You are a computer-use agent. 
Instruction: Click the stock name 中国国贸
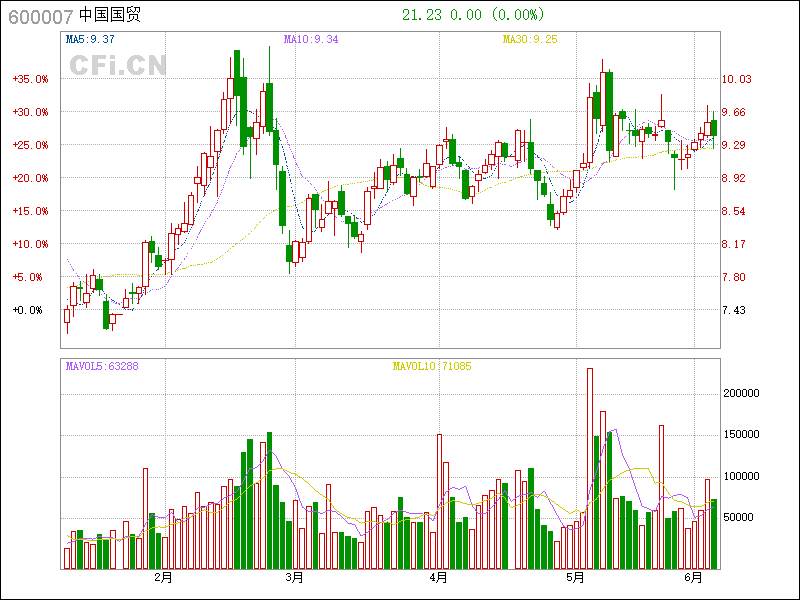point(110,15)
